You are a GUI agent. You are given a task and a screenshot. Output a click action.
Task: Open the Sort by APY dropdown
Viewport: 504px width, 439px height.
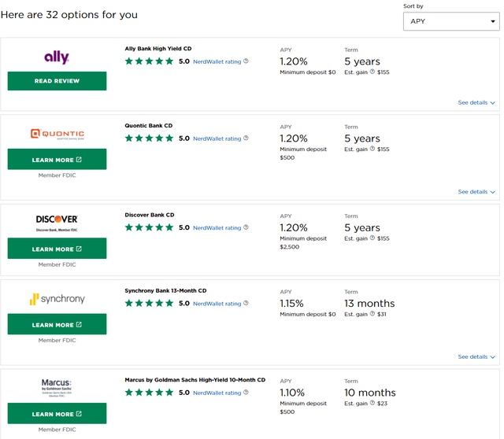pos(450,21)
